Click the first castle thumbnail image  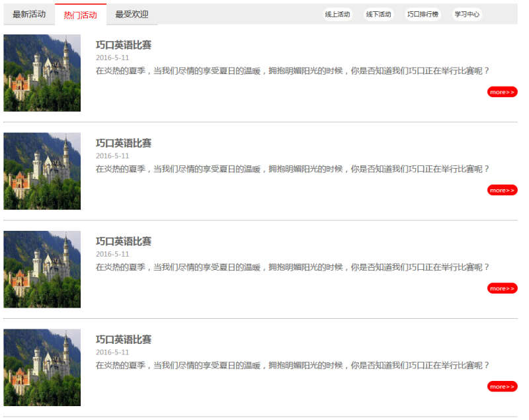pos(42,73)
